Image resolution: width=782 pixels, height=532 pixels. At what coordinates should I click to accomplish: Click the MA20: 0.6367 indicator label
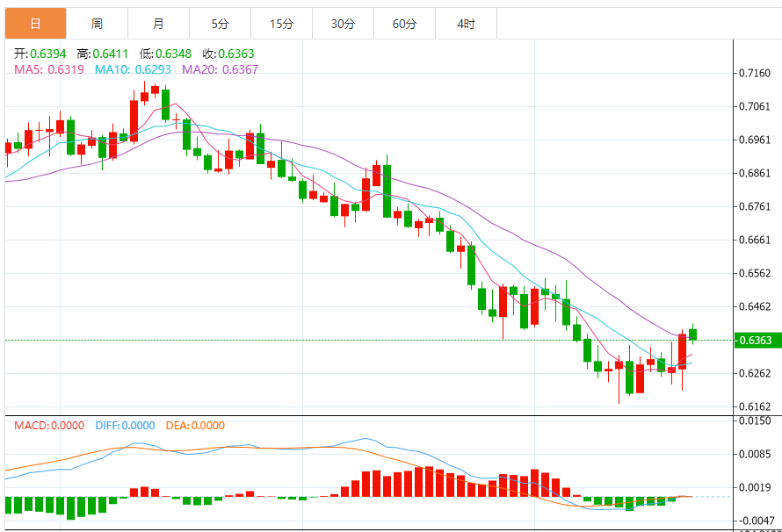click(220, 69)
